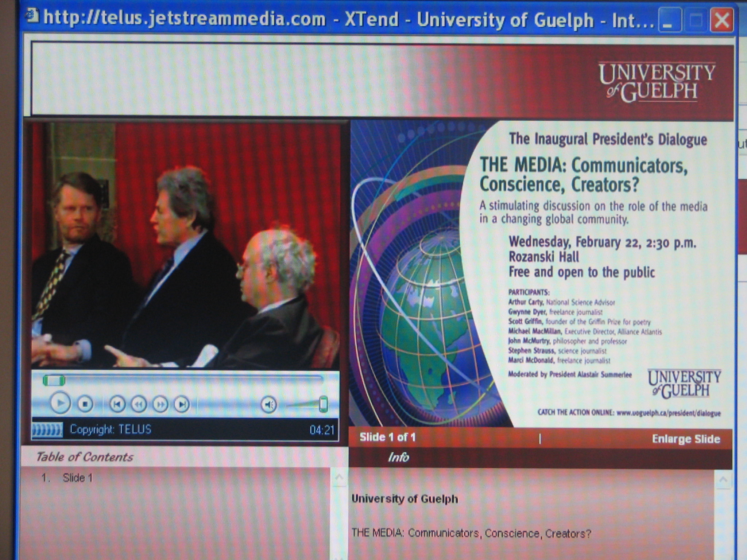Click 'THE MEDIA: Communicators, Conscience, Creators?' info text

click(x=471, y=533)
